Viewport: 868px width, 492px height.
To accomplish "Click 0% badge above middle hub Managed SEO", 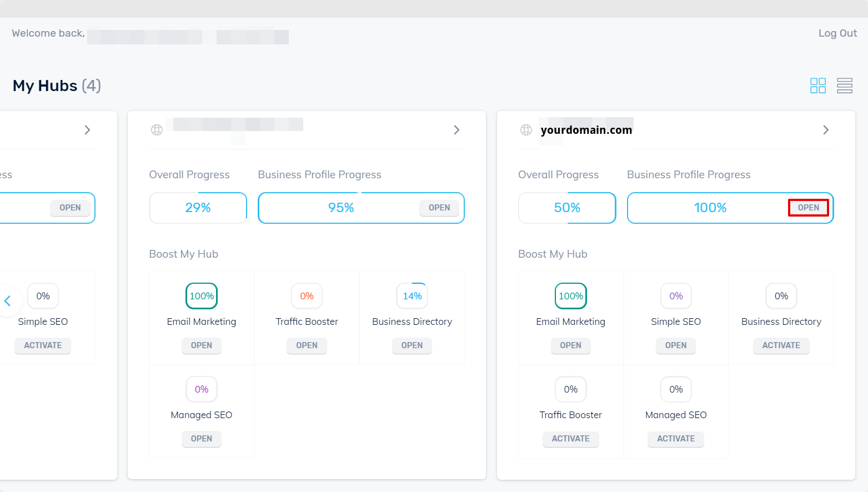I will pos(202,389).
